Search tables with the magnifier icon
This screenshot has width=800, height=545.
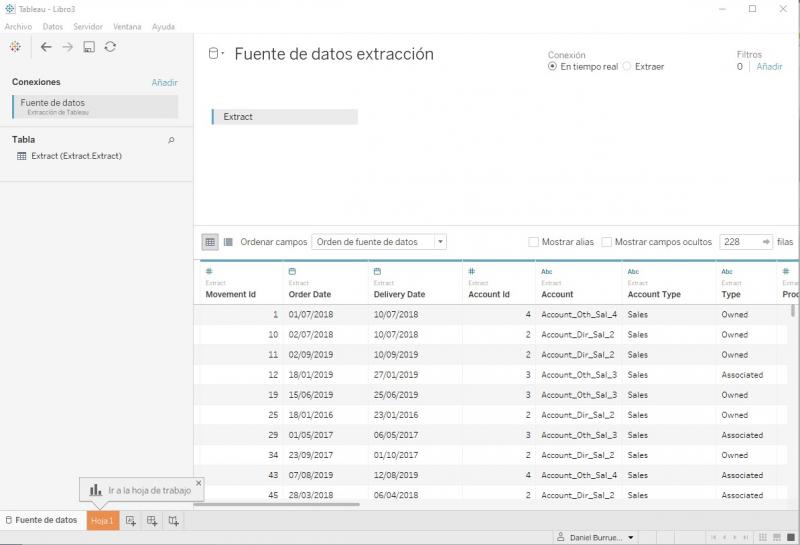[171, 140]
